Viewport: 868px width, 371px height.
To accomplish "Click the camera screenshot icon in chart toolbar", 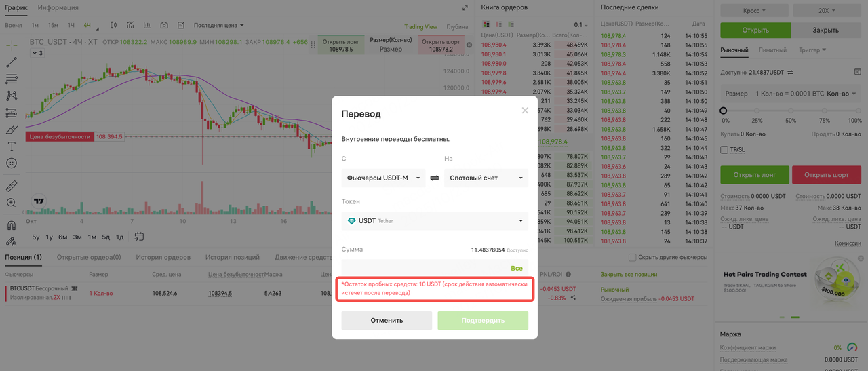I will [164, 25].
